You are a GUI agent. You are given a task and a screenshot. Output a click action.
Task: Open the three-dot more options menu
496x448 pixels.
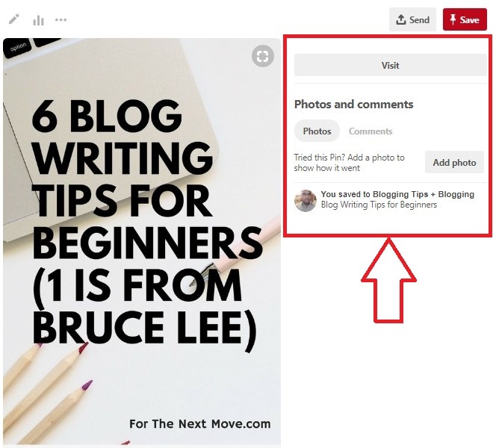(x=61, y=19)
